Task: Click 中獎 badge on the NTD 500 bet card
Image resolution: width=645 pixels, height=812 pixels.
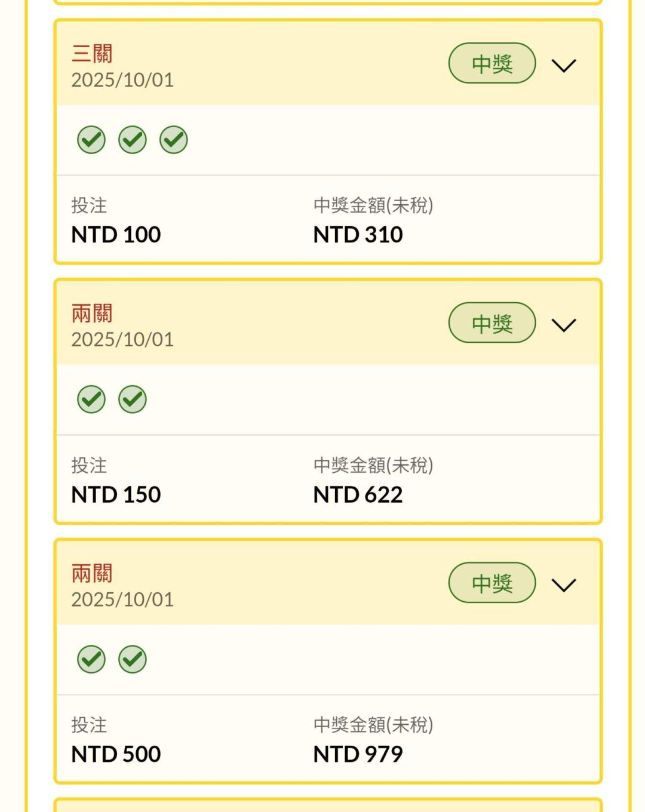Action: (x=492, y=583)
